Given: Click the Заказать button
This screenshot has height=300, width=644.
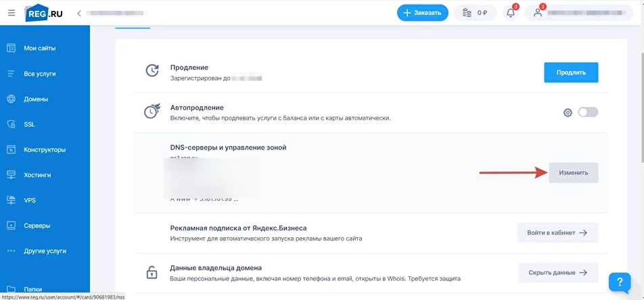Looking at the screenshot, I should [x=422, y=13].
